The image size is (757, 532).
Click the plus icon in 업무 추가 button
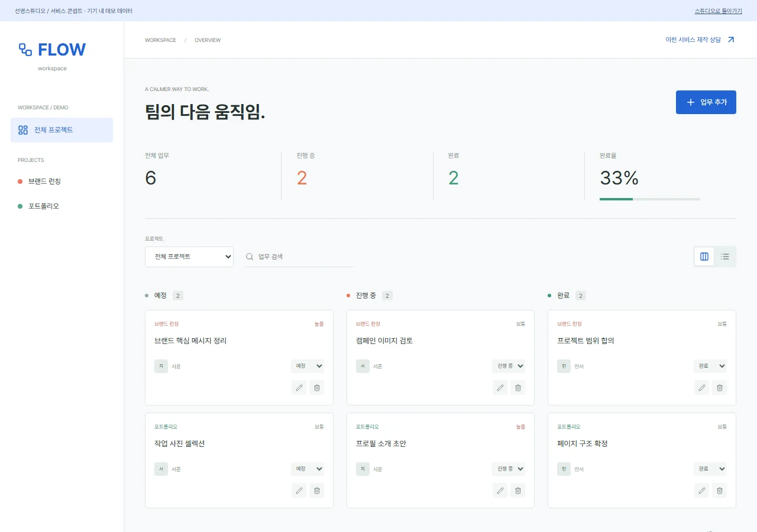click(690, 102)
